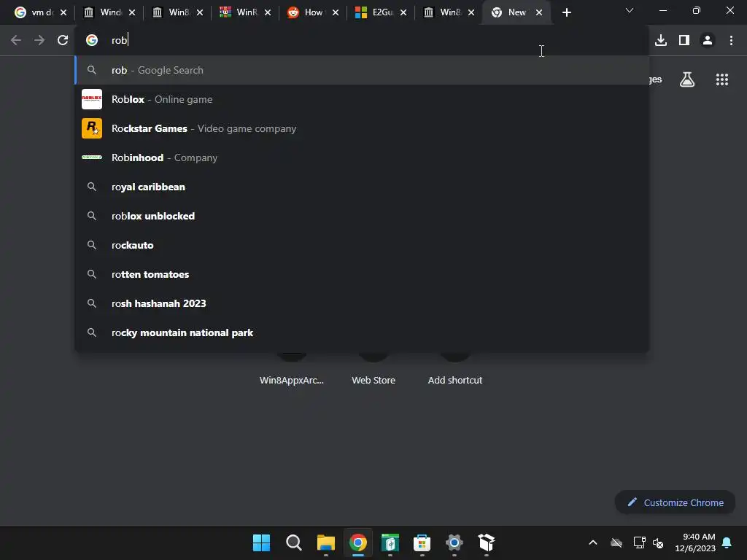Choose the Roblox online game suggestion
The height and width of the screenshot is (560, 747).
click(x=362, y=99)
